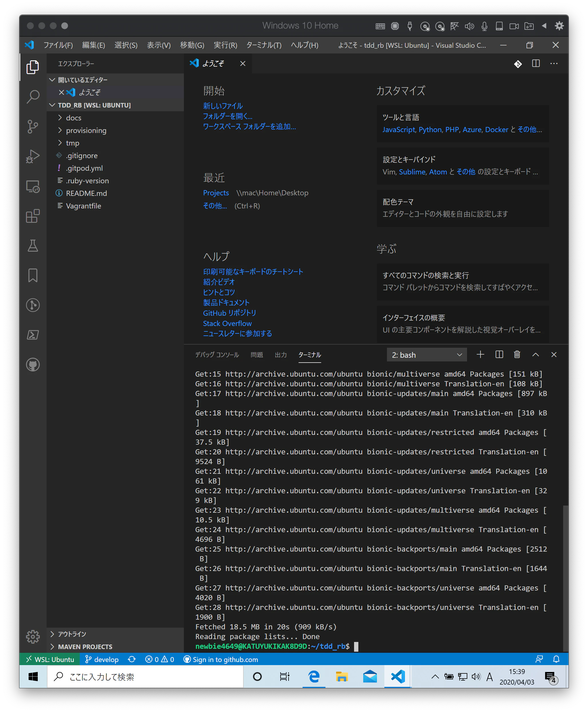This screenshot has height=712, width=588.
Task: Open the Run and Debug view
Action: 33,156
